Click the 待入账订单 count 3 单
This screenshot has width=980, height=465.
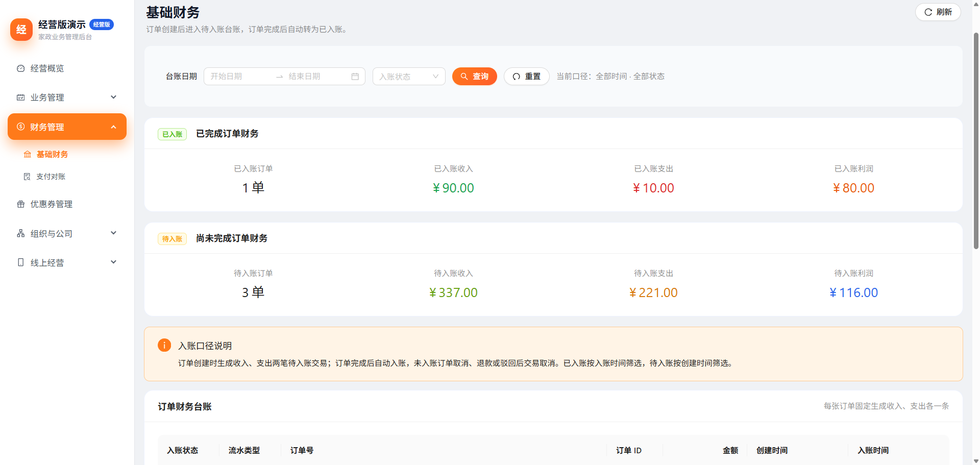[x=253, y=292]
